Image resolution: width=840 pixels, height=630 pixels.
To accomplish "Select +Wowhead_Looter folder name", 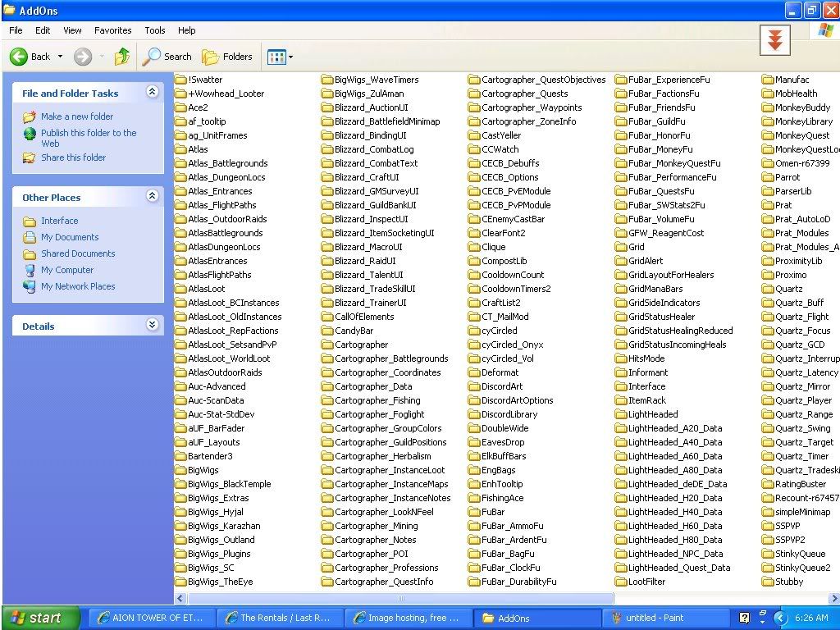I will (x=226, y=94).
